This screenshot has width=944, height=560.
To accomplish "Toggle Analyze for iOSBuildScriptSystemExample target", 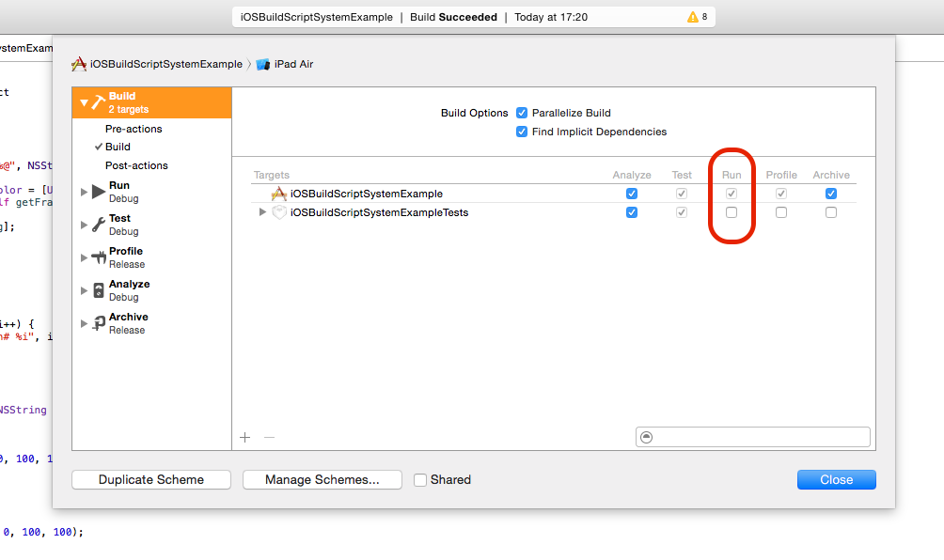I will (632, 194).
